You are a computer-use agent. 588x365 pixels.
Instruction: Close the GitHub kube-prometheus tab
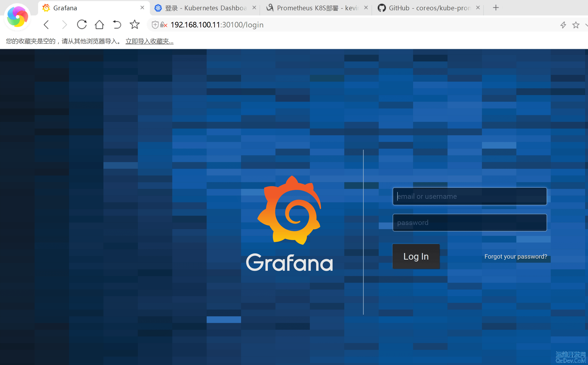[x=478, y=8]
